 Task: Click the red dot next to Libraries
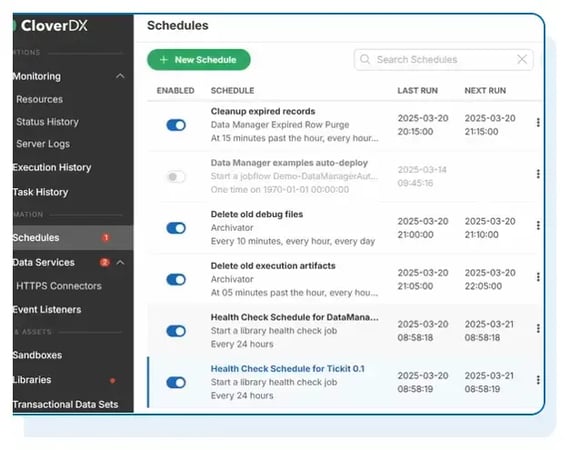click(x=113, y=381)
